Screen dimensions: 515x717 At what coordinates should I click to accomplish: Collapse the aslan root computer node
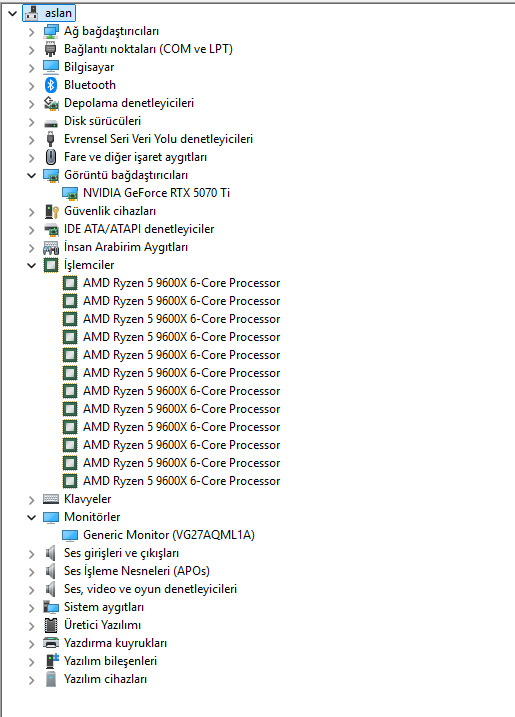12,13
